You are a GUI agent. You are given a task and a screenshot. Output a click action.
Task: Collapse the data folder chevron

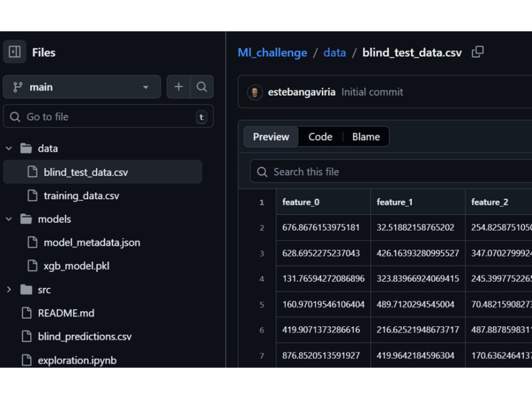[x=9, y=148]
